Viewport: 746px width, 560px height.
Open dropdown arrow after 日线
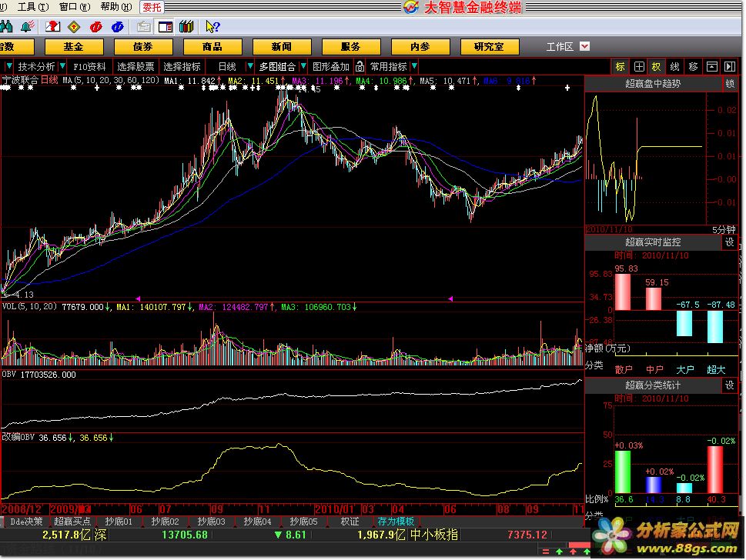[249, 67]
